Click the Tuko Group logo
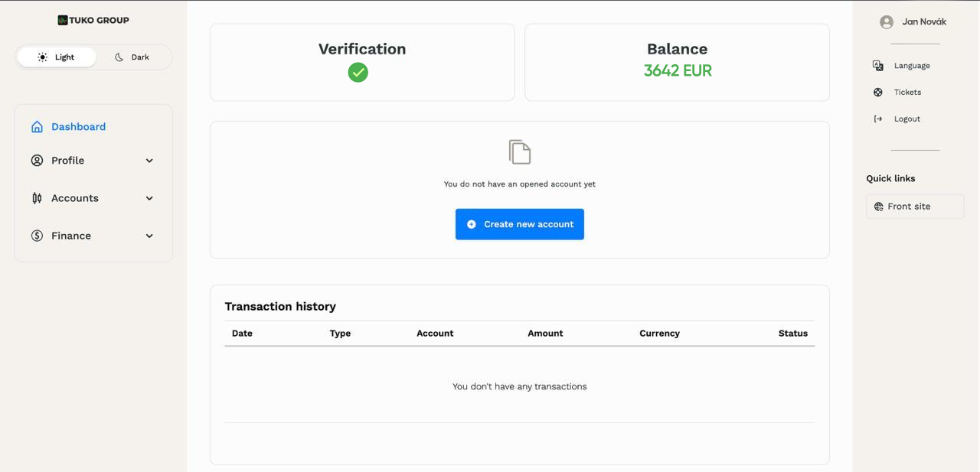Viewport: 980px width, 472px height. (x=93, y=20)
